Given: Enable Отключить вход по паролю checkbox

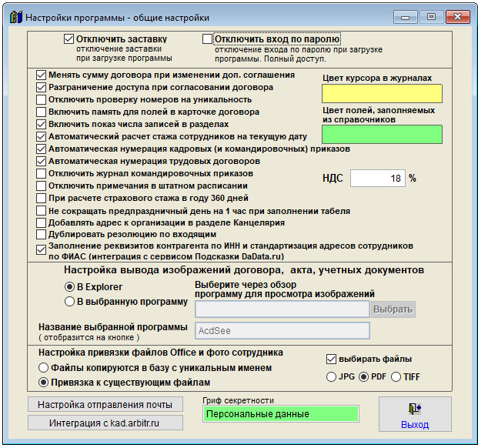Looking at the screenshot, I should (207, 39).
